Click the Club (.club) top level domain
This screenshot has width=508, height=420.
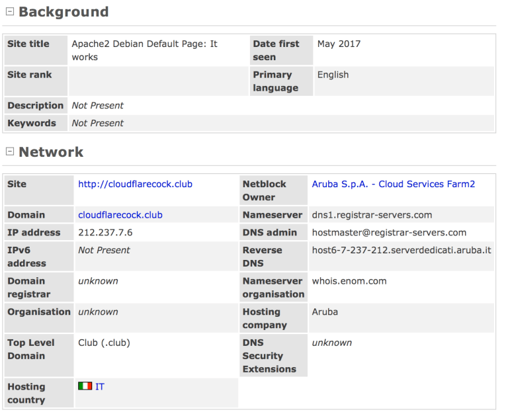coord(104,343)
